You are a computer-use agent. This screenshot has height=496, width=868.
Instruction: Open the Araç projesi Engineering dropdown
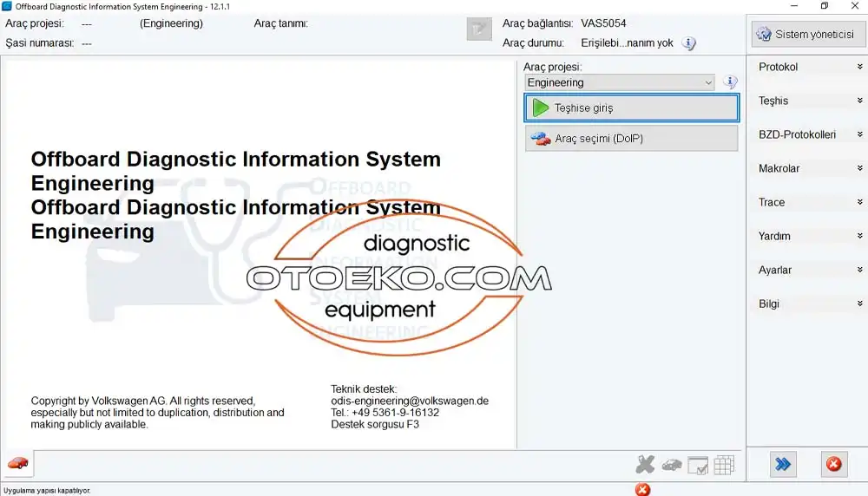(620, 82)
